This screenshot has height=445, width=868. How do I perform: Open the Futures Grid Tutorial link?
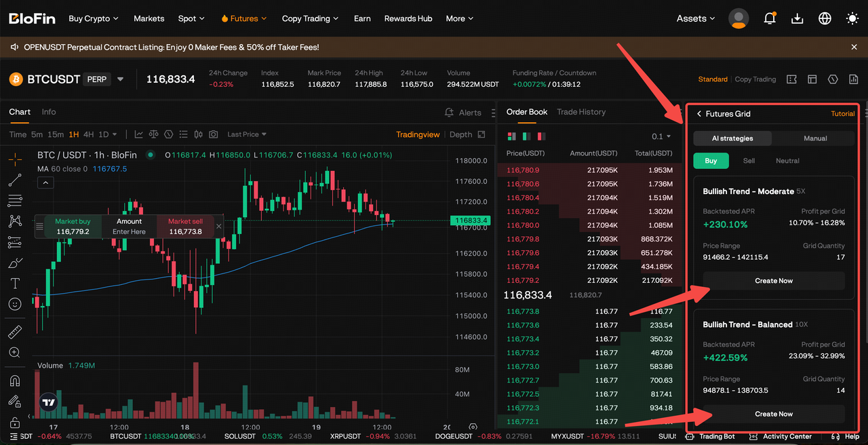(843, 114)
